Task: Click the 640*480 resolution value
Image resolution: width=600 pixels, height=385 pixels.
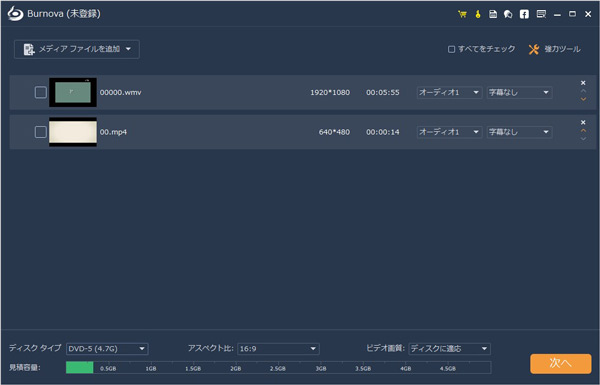Action: coord(334,132)
